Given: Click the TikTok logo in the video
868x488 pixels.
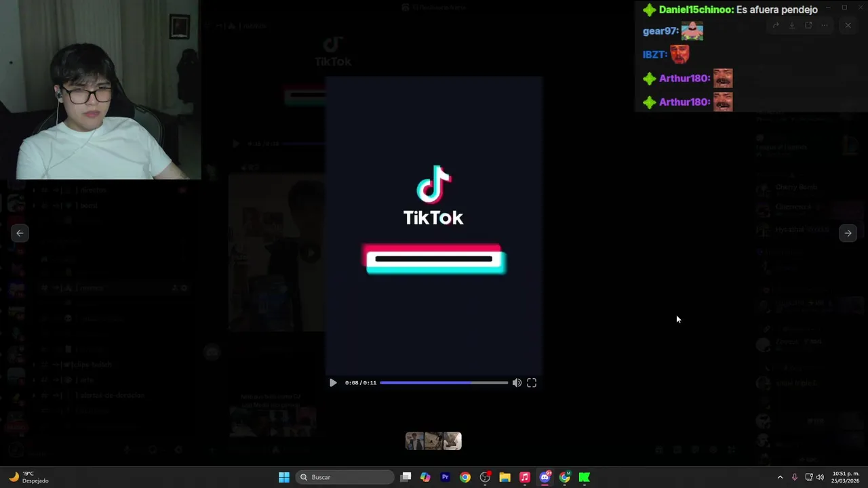Looking at the screenshot, I should pos(433,195).
